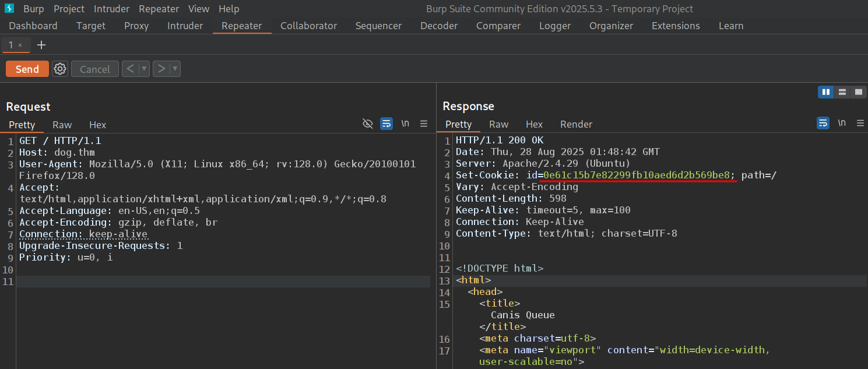Toggle hidden request items eye icon

point(367,124)
